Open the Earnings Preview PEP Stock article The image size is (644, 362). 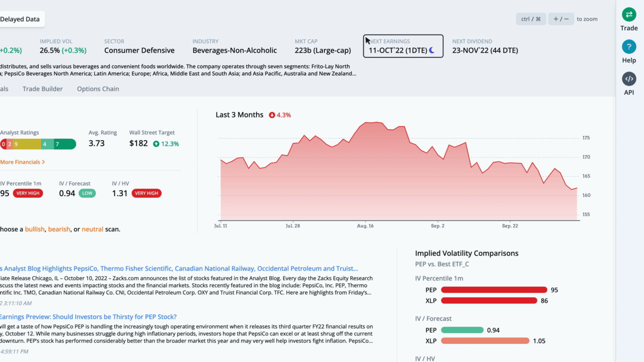tap(88, 317)
